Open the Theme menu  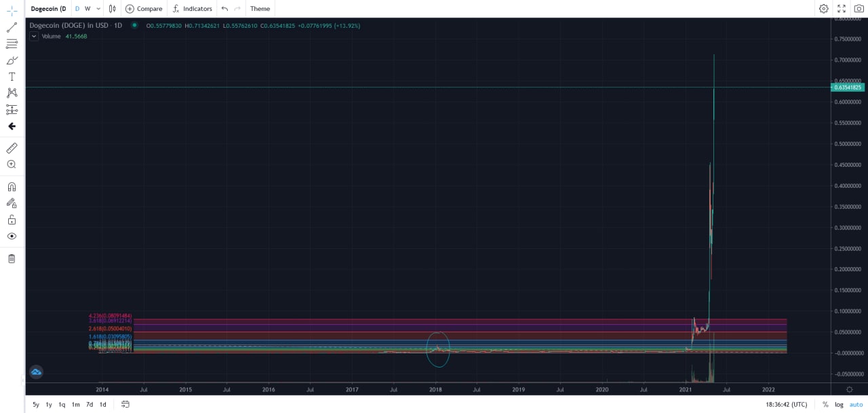coord(260,9)
